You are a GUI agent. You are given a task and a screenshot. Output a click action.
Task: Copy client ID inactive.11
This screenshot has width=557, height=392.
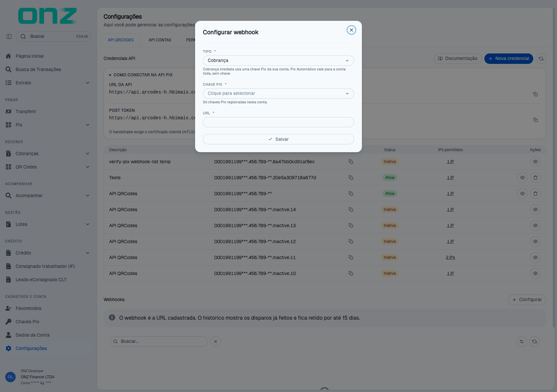point(351,257)
